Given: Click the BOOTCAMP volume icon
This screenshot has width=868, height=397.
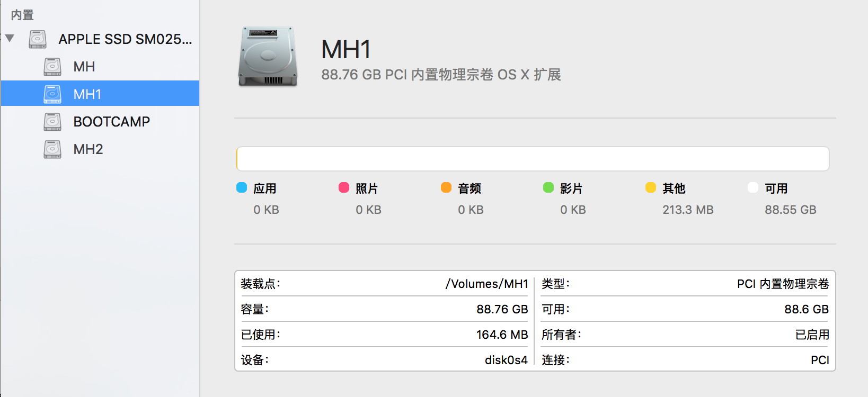Looking at the screenshot, I should 52,122.
